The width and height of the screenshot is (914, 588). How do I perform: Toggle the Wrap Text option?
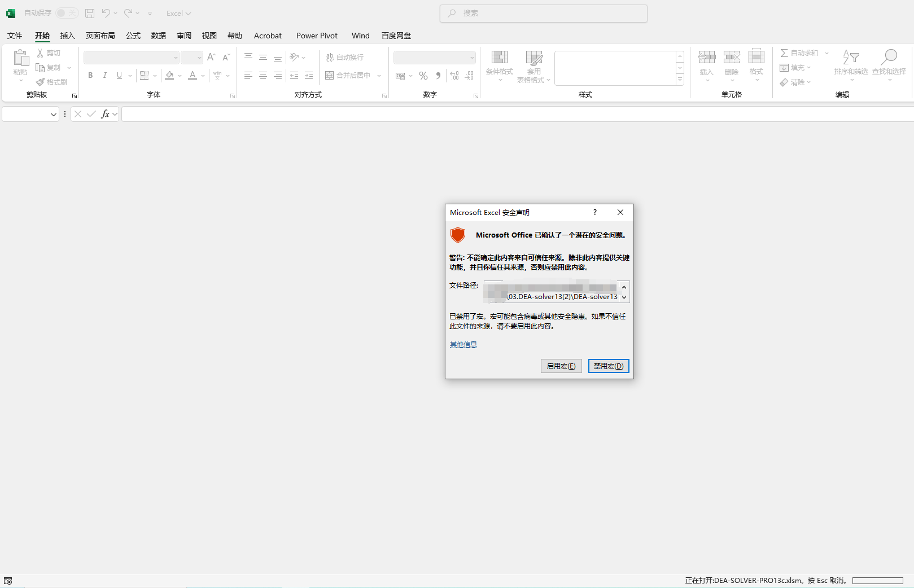[x=345, y=58]
